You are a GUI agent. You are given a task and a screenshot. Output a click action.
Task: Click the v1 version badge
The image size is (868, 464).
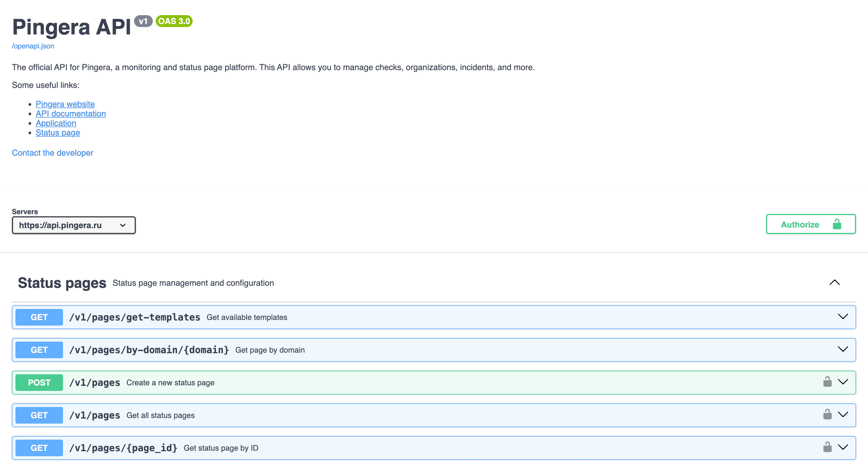tap(143, 21)
